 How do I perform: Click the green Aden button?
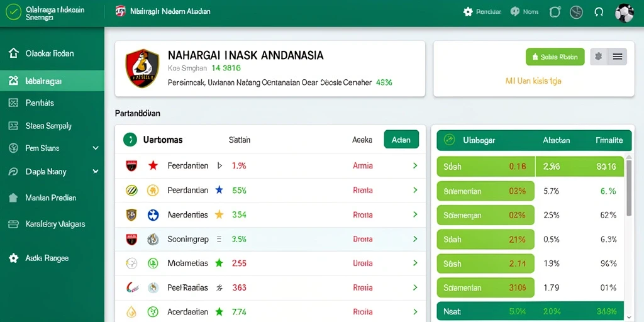(401, 140)
